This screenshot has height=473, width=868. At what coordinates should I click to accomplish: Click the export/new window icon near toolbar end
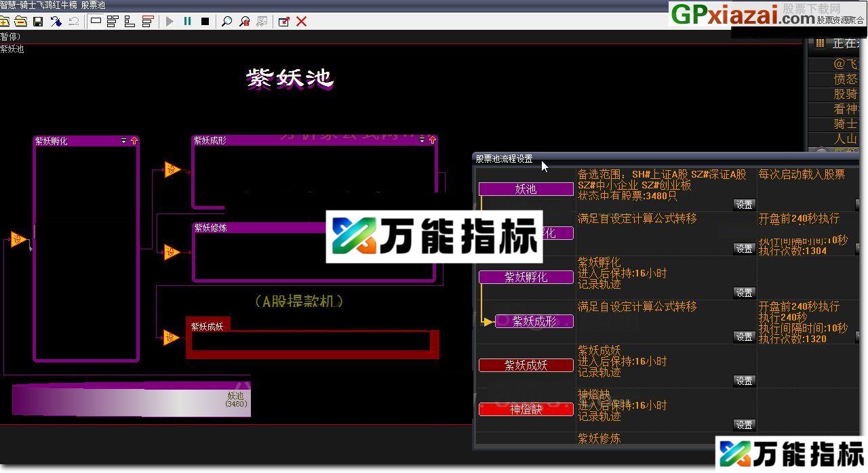(x=283, y=21)
